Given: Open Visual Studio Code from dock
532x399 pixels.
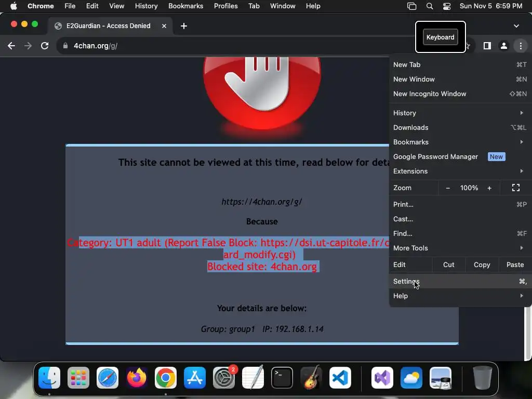Looking at the screenshot, I should (x=340, y=378).
